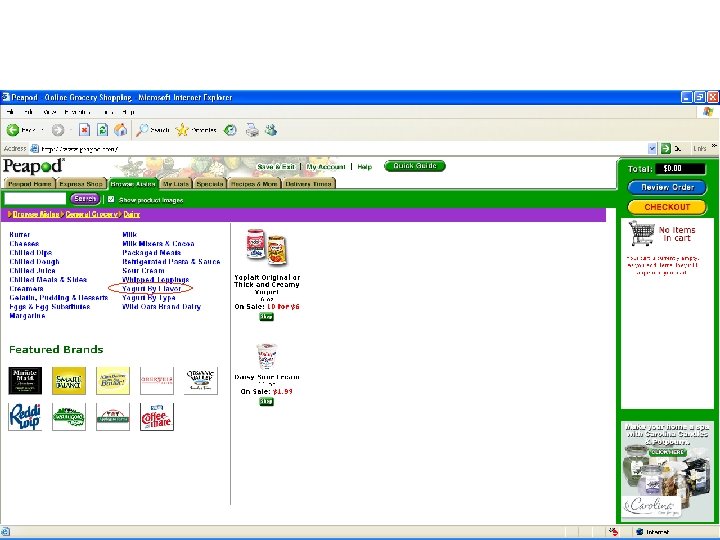Open the My Account link
This screenshot has height=540, width=720.
pyautogui.click(x=326, y=167)
